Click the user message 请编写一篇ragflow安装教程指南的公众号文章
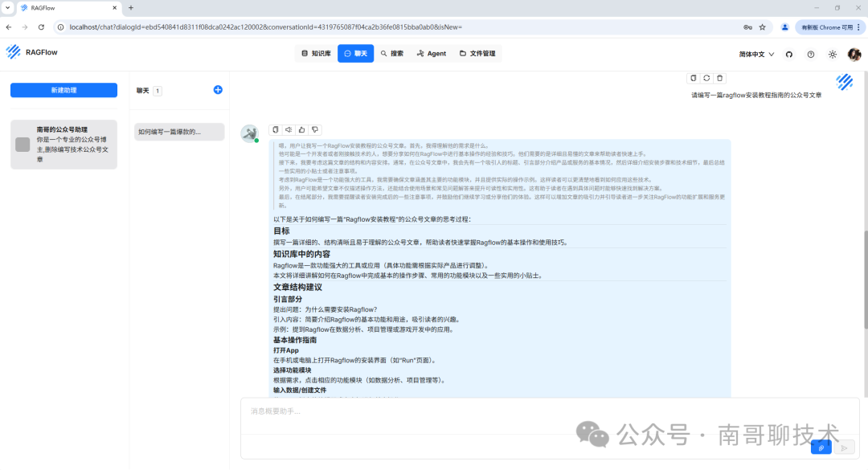This screenshot has height=470, width=868. [756, 96]
